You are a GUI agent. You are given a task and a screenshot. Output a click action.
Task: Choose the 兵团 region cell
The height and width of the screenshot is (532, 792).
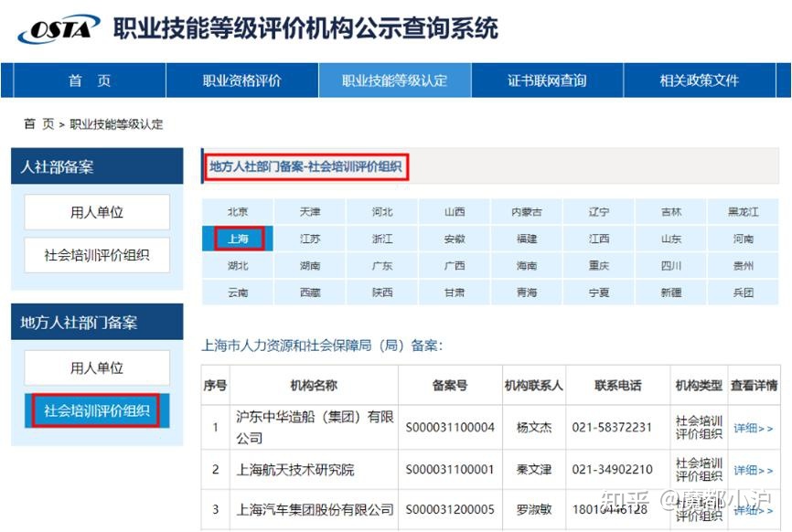(x=743, y=293)
